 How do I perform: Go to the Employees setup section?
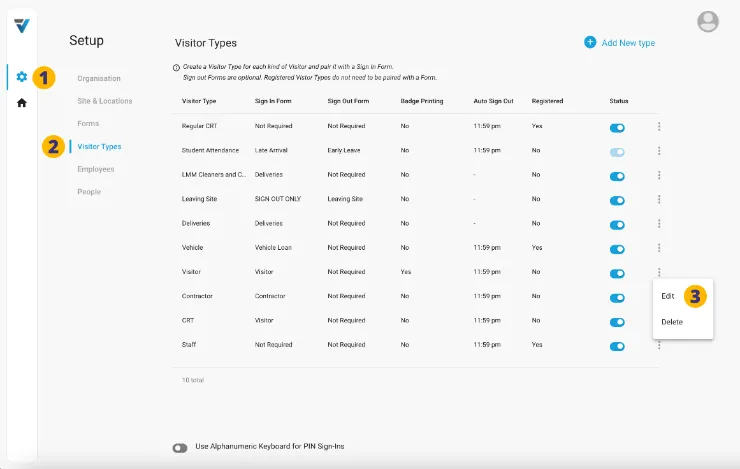96,169
